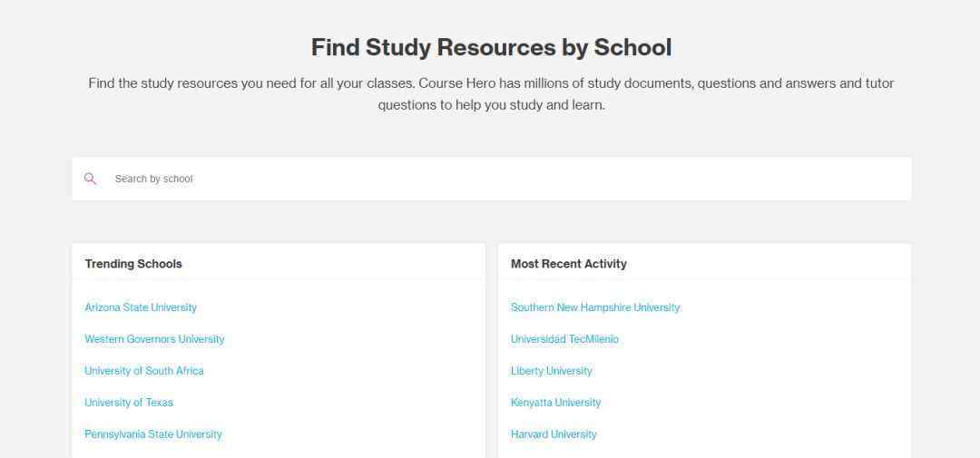This screenshot has height=458, width=980.
Task: Select University of South Africa
Action: click(144, 371)
